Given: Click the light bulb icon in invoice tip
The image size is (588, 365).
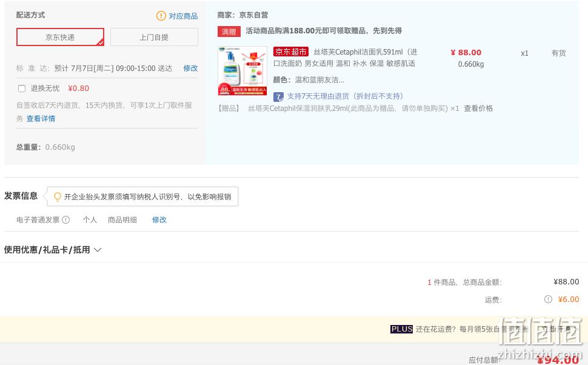Looking at the screenshot, I should point(58,196).
